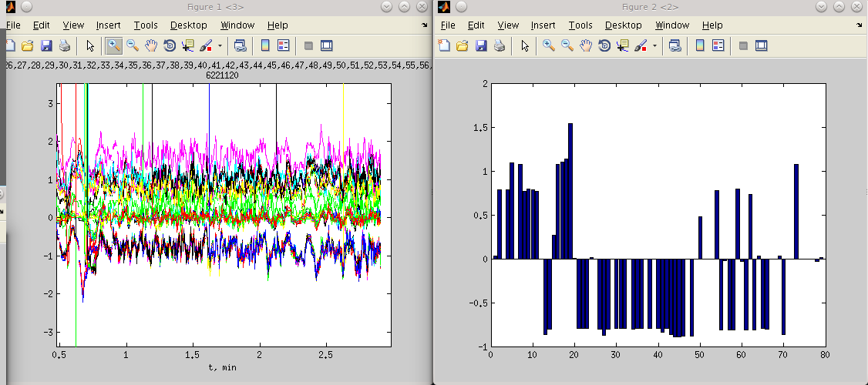This screenshot has height=385, width=868.
Task: Open Insert menu in Figure 2
Action: (543, 25)
